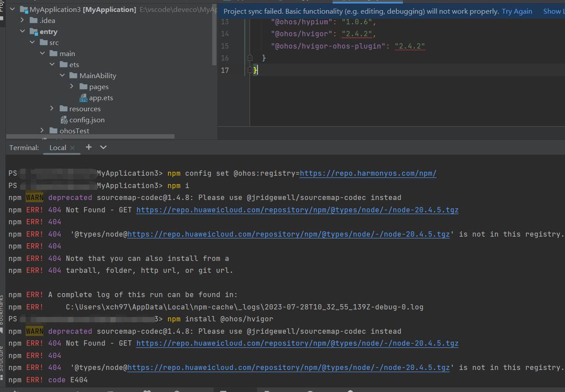The width and height of the screenshot is (565, 392).
Task: Select the MyApplication3 [MyApplication] root label
Action: [83, 9]
